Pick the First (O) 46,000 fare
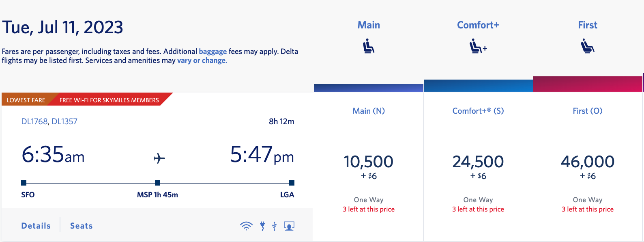 [588, 162]
